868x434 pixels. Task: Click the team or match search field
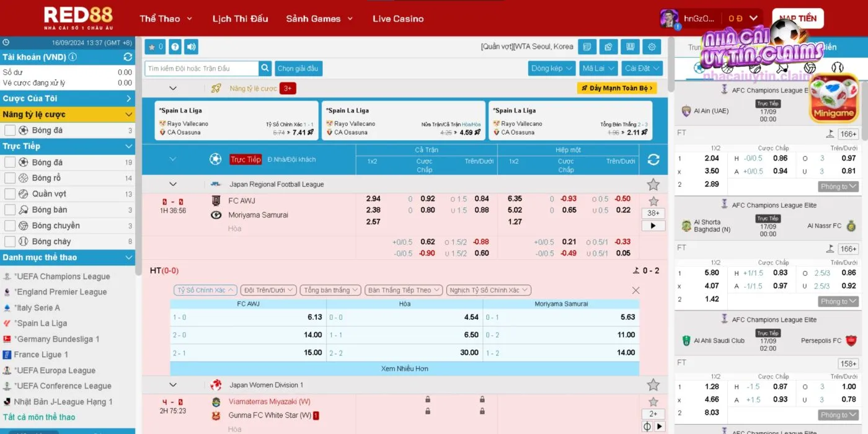click(x=201, y=68)
